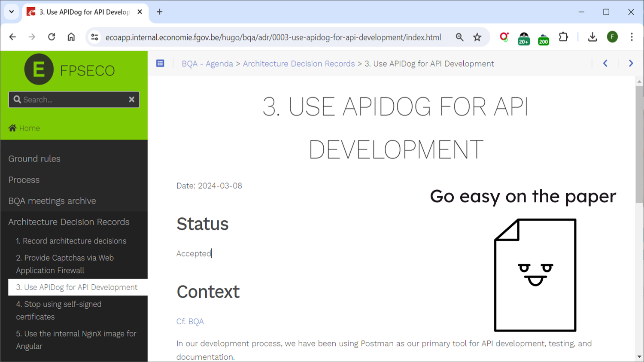Follow the Cf. BQA link
Screen dimensions: 644x362
click(190, 322)
